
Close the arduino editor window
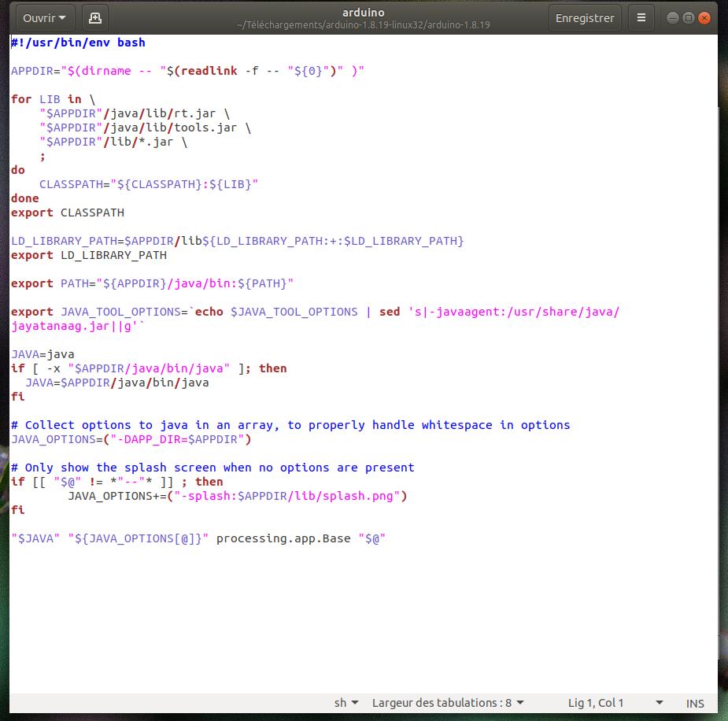[x=704, y=18]
